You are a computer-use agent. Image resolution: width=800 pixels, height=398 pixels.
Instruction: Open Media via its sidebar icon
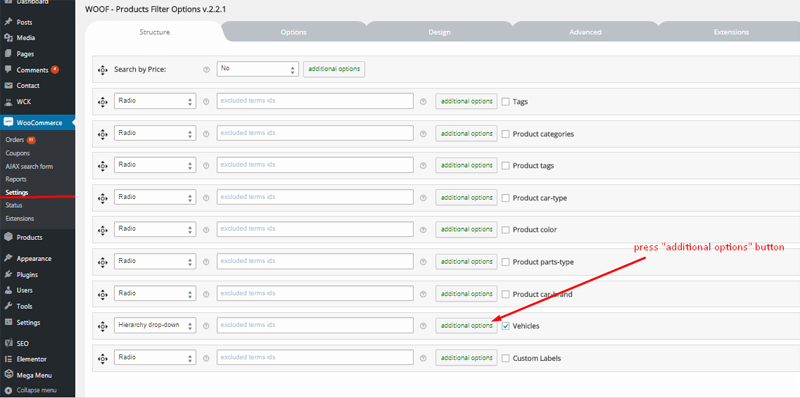(x=8, y=38)
